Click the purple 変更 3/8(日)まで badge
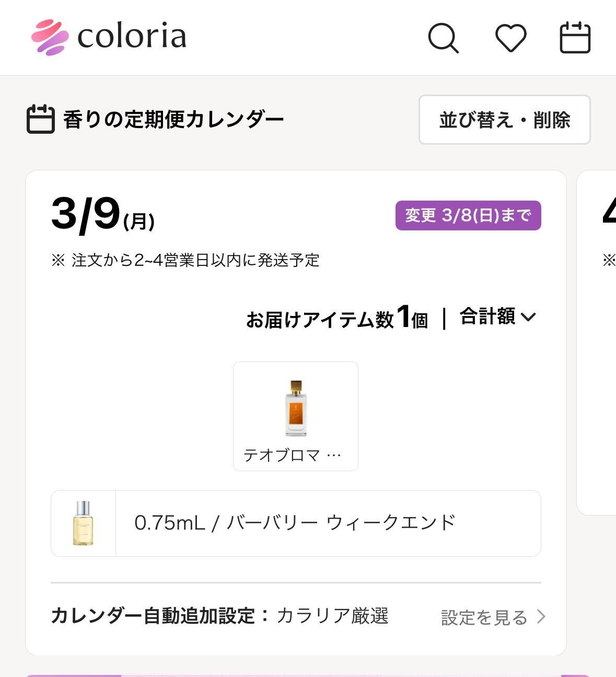The image size is (616, 677). tap(468, 215)
